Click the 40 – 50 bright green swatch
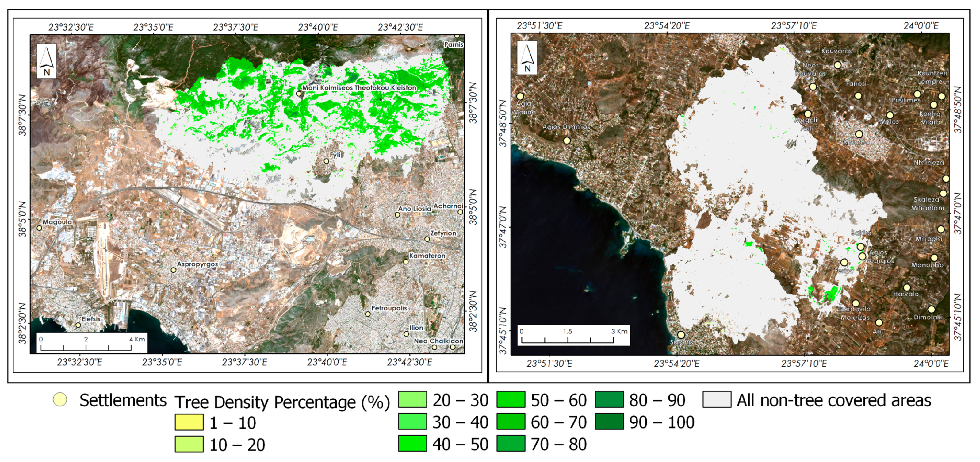Image resolution: width=980 pixels, height=462 pixels. (412, 444)
